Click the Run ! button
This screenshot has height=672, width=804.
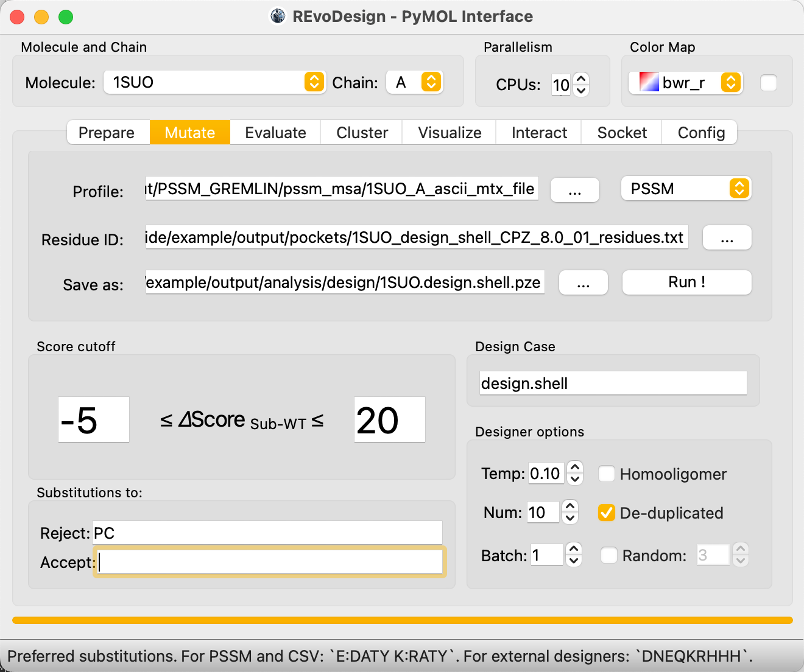687,282
